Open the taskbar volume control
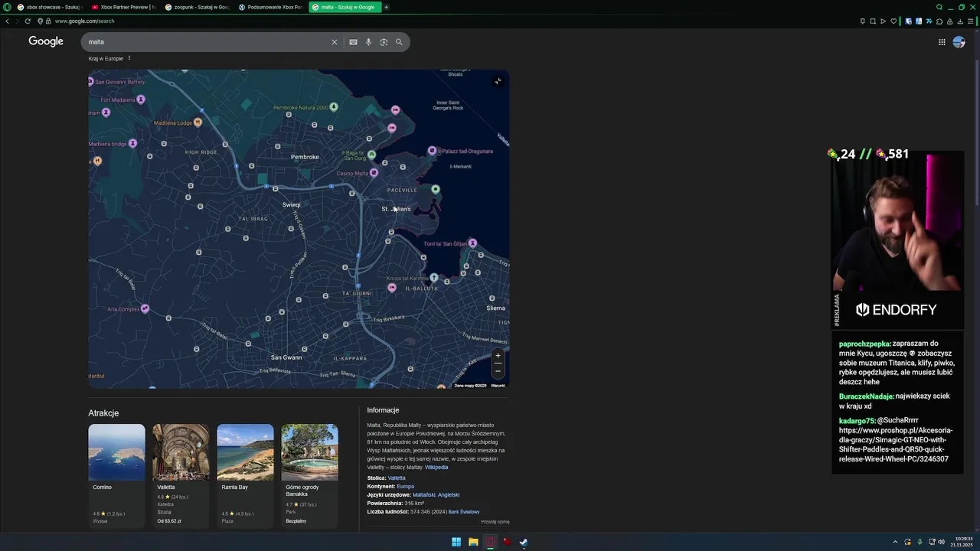980x551 pixels. (942, 543)
